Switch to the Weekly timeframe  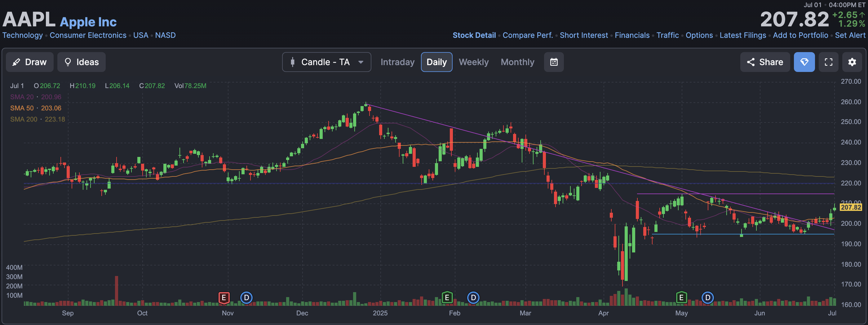click(x=473, y=62)
